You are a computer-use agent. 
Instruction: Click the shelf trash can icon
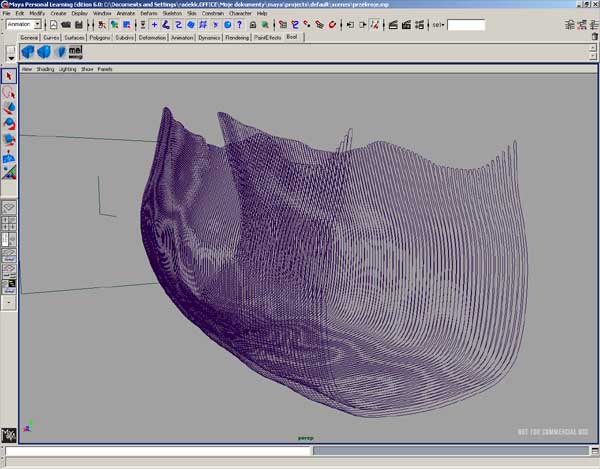pos(594,37)
